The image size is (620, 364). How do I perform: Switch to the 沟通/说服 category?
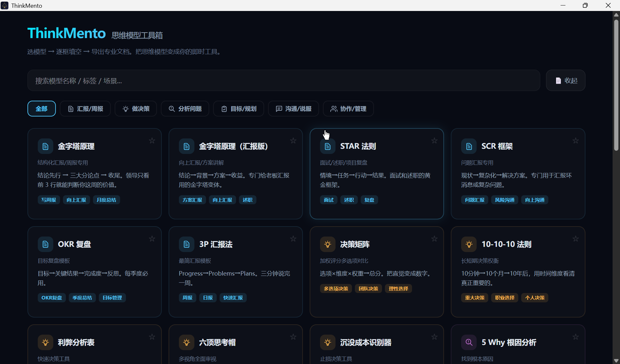tap(294, 109)
